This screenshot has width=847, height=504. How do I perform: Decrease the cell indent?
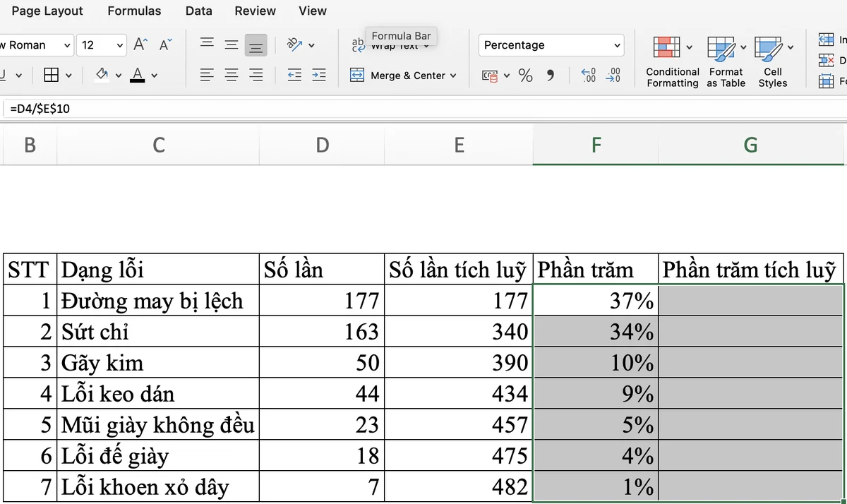294,75
